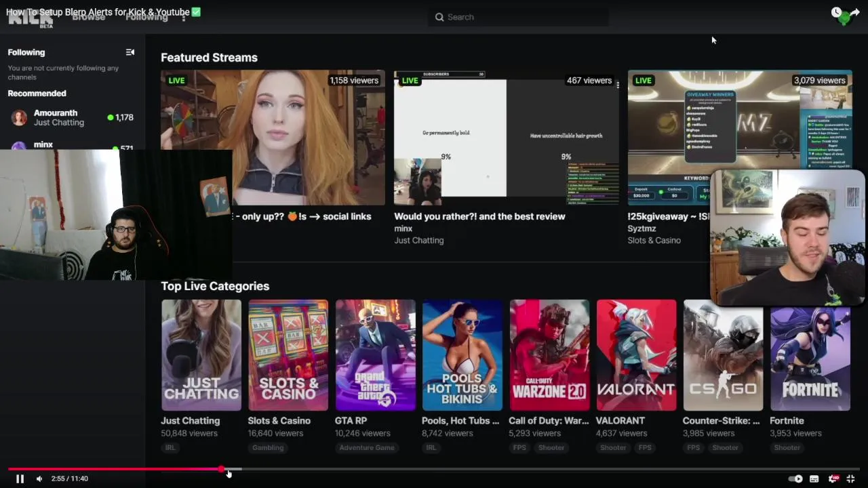Click Shooter tag under Fortnite
The height and width of the screenshot is (488, 868).
tap(787, 447)
